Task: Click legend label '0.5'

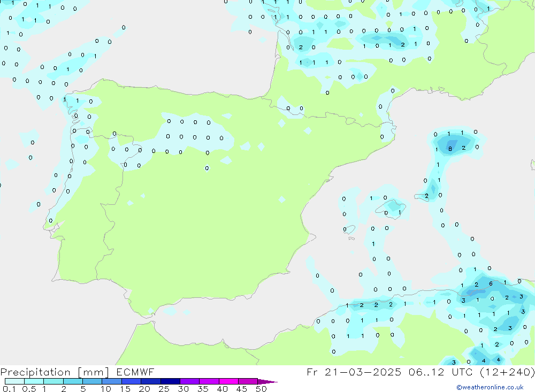Action: coord(29,389)
